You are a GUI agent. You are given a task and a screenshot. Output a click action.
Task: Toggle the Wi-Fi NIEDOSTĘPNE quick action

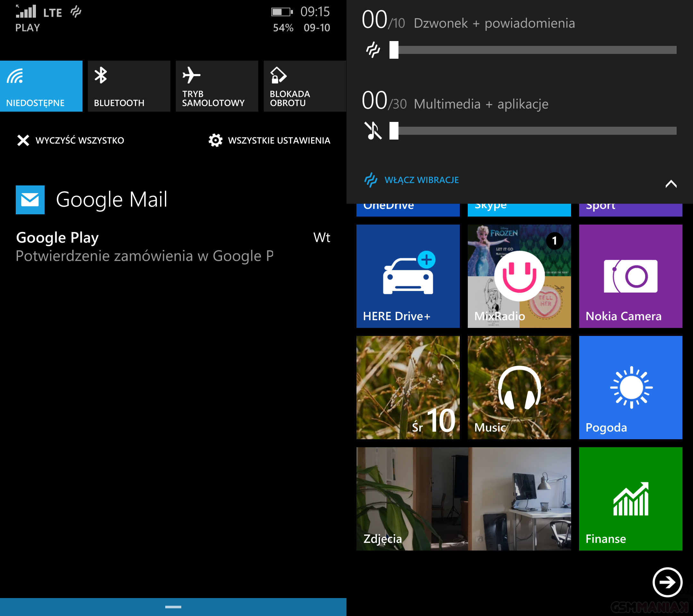(x=41, y=86)
